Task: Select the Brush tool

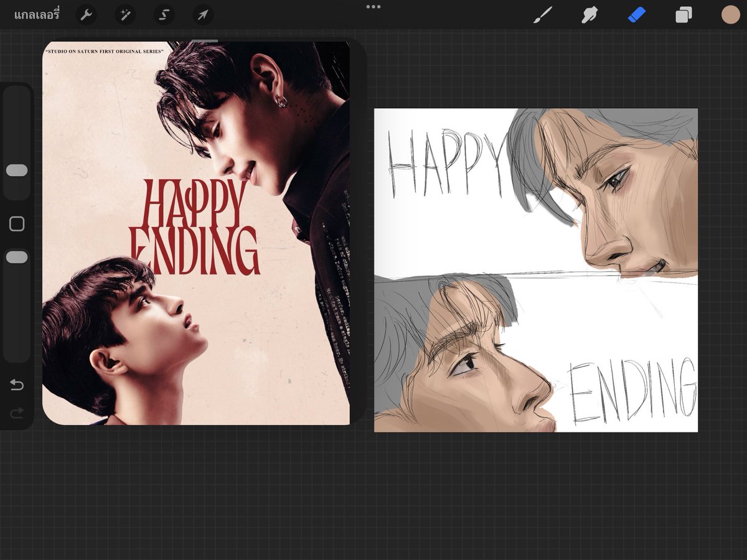Action: (543, 15)
